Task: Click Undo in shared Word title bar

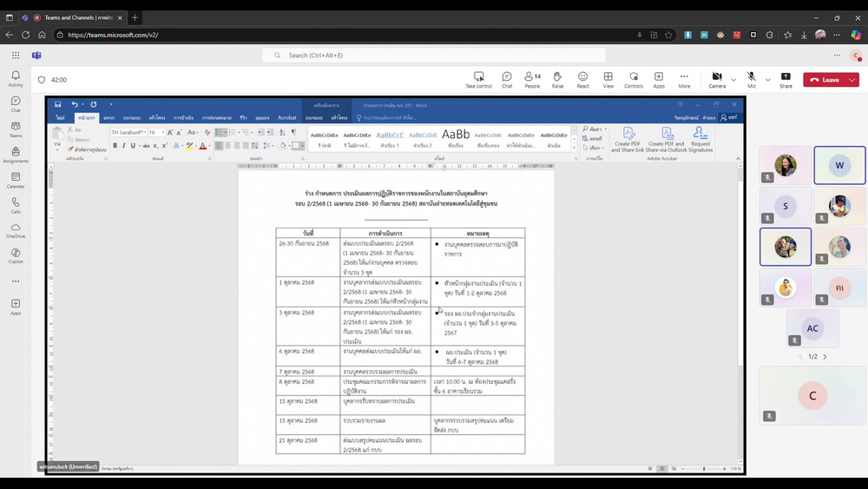Action: [74, 104]
